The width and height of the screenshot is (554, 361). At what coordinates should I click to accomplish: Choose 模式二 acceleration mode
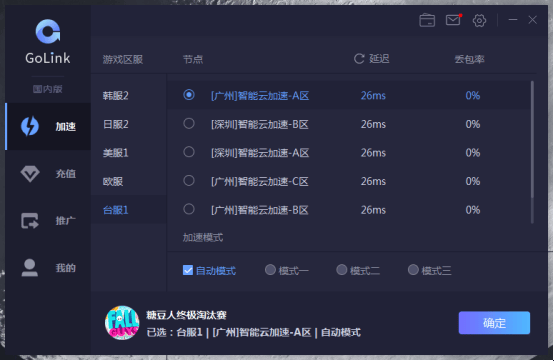click(341, 270)
